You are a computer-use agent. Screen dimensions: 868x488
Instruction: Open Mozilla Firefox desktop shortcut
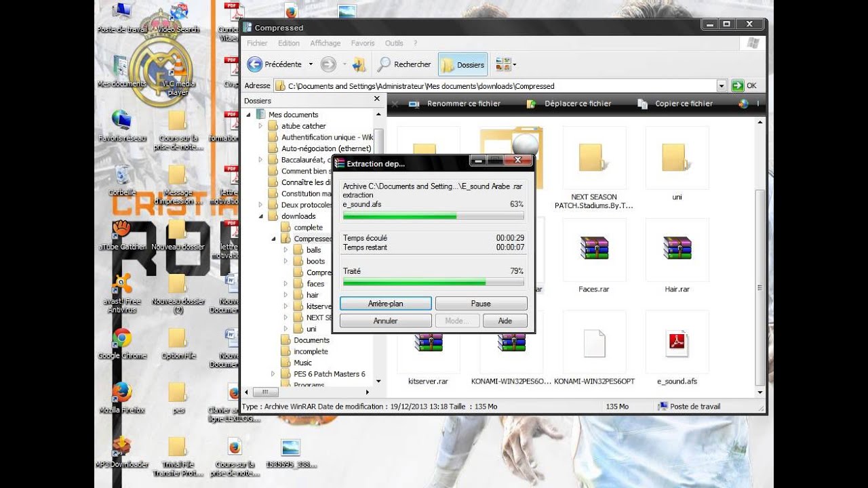pyautogui.click(x=122, y=398)
